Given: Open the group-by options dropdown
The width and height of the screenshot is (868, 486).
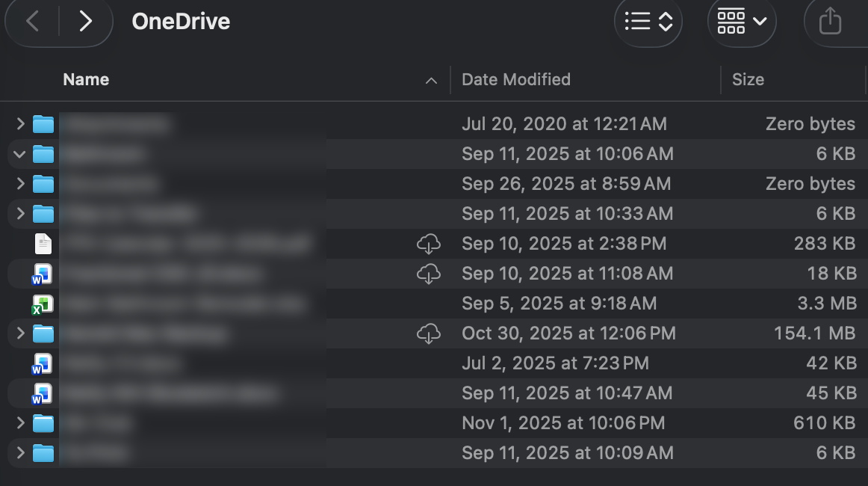Looking at the screenshot, I should (x=742, y=22).
